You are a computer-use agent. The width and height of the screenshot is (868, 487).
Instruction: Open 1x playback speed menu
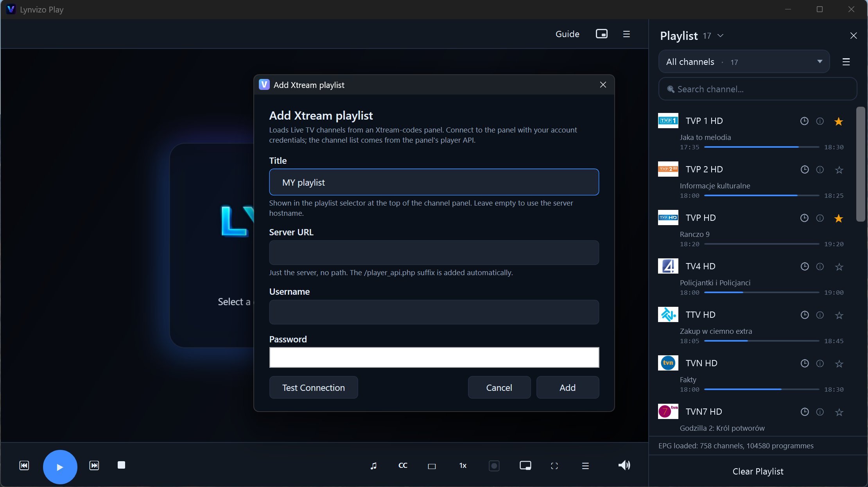coord(463,466)
